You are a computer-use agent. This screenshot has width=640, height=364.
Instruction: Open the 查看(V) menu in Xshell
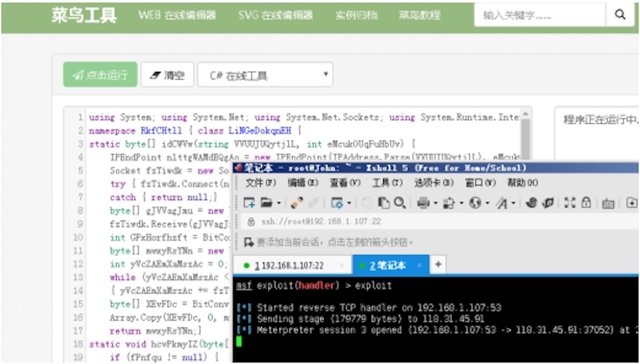point(345,183)
